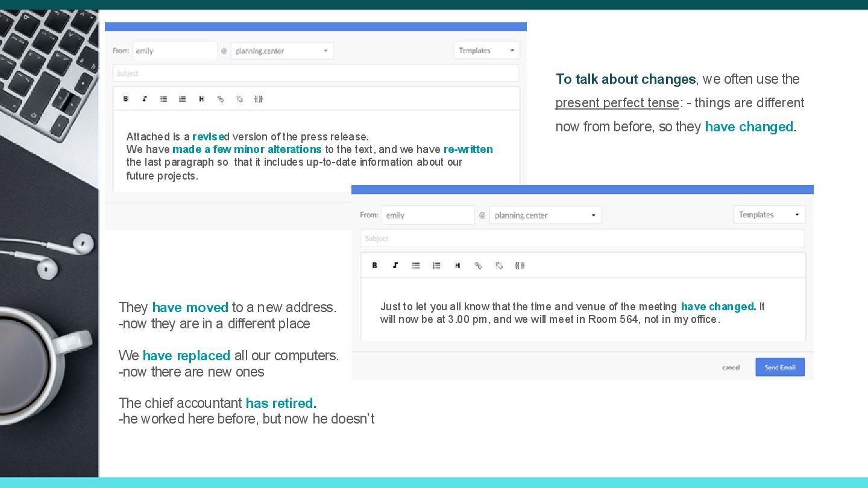Click '-now there are new ones' line
This screenshot has width=868, height=488.
pos(192,372)
